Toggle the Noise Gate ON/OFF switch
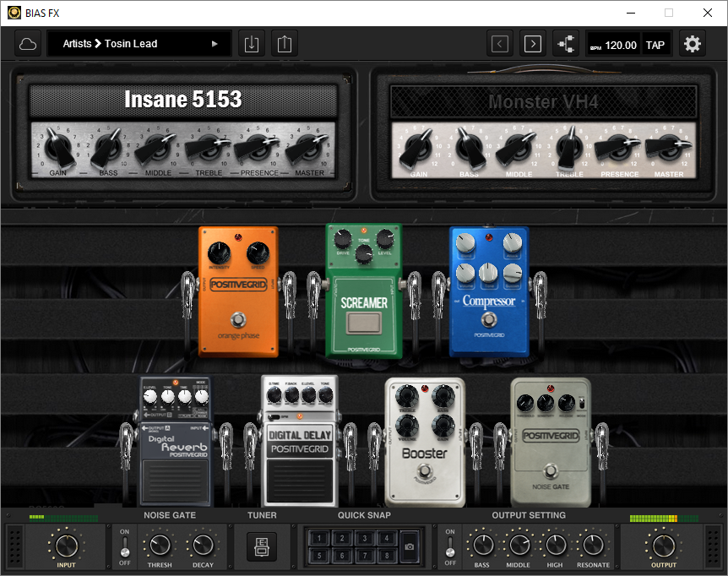This screenshot has width=728, height=576. tap(125, 546)
